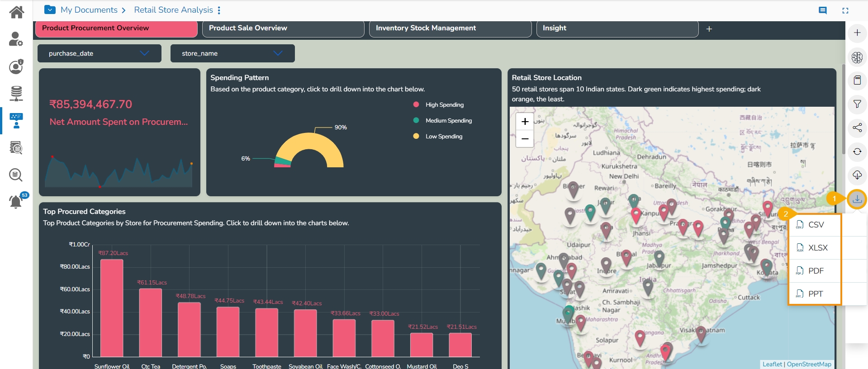Click the share icon in right toolbar
Screen dimensions: 868x369
tap(857, 128)
